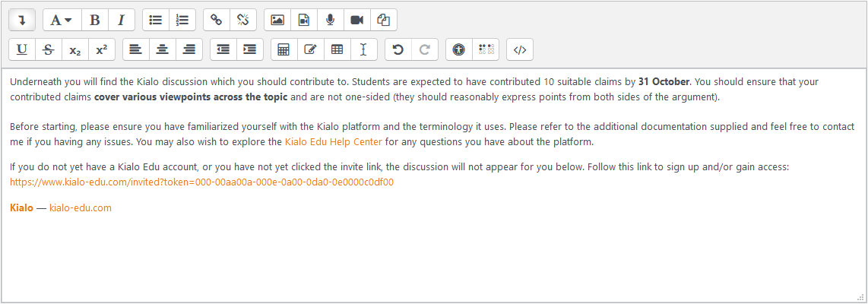Click the insert link icon
This screenshot has height=304, width=868.
217,20
